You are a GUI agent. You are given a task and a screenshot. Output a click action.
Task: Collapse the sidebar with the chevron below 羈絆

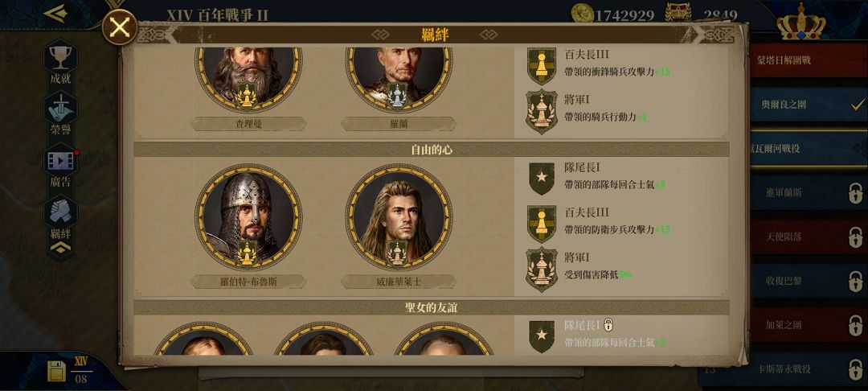pyautogui.click(x=60, y=249)
